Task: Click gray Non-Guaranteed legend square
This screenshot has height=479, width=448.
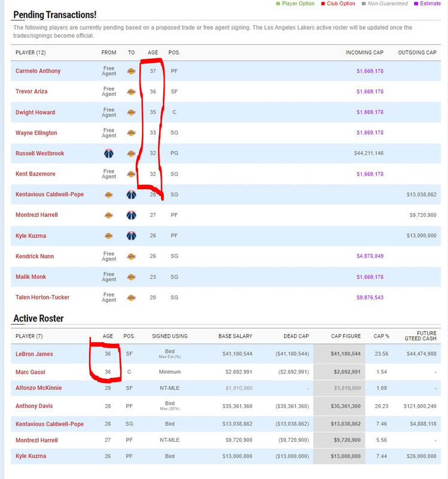Action: click(x=364, y=4)
